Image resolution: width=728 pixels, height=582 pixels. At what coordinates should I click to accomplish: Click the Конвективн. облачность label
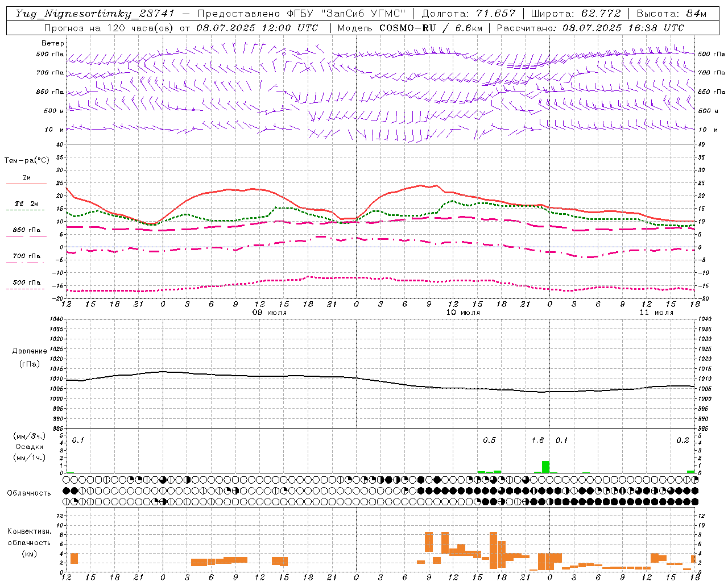coord(29,537)
